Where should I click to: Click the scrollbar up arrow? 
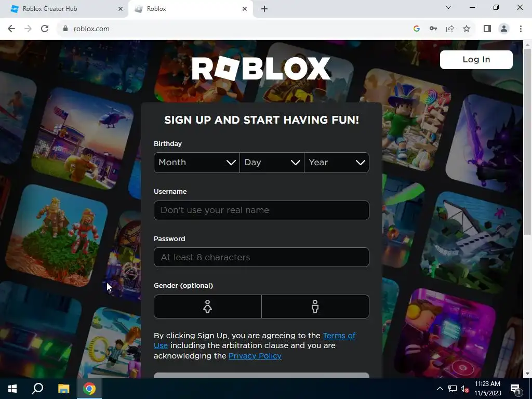click(527, 44)
